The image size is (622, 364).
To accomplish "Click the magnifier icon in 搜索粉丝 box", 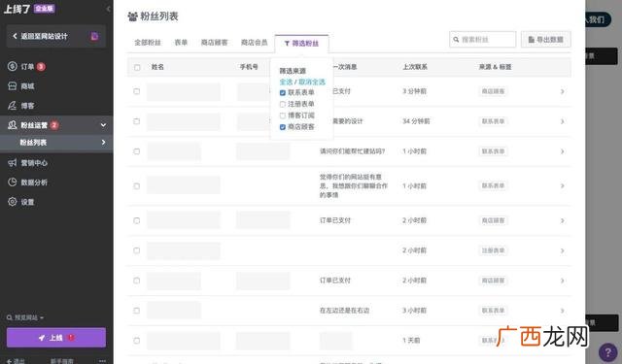I will click(456, 40).
